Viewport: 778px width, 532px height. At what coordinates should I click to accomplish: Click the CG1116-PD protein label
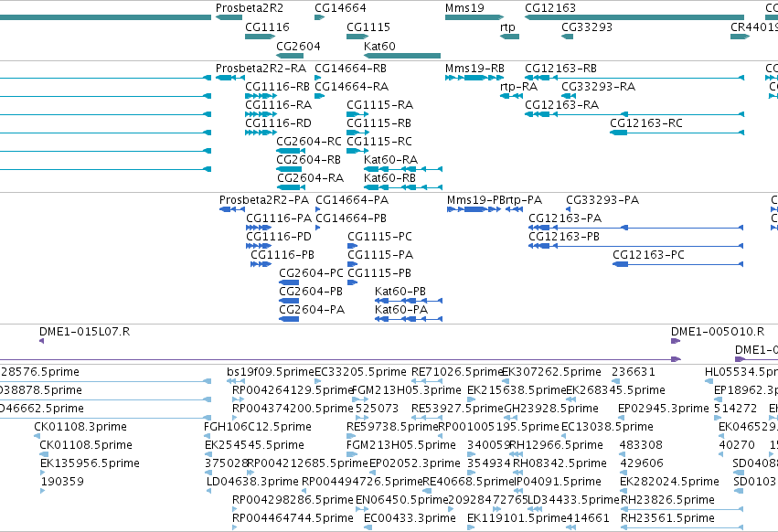pyautogui.click(x=279, y=237)
